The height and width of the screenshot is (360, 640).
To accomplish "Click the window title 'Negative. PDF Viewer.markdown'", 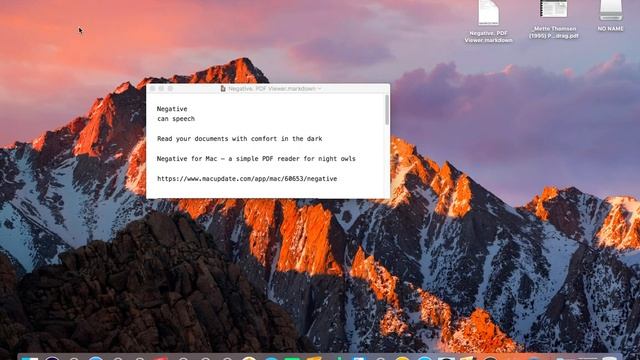I will click(x=272, y=89).
